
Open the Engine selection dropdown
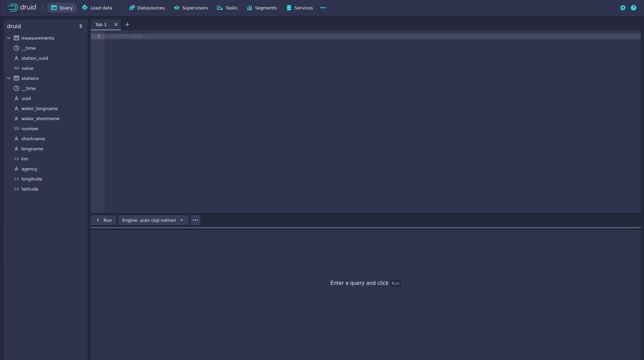tap(153, 220)
